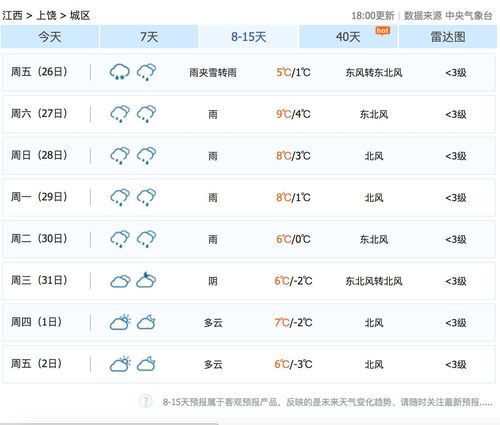Click the 阴 weather description
The height and width of the screenshot is (425, 500).
(x=213, y=281)
